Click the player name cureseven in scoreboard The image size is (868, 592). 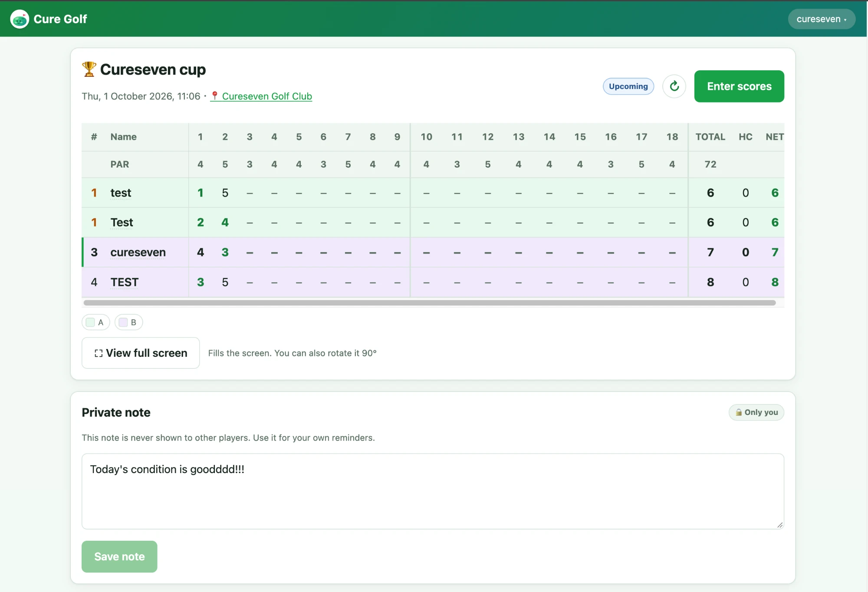pos(138,252)
